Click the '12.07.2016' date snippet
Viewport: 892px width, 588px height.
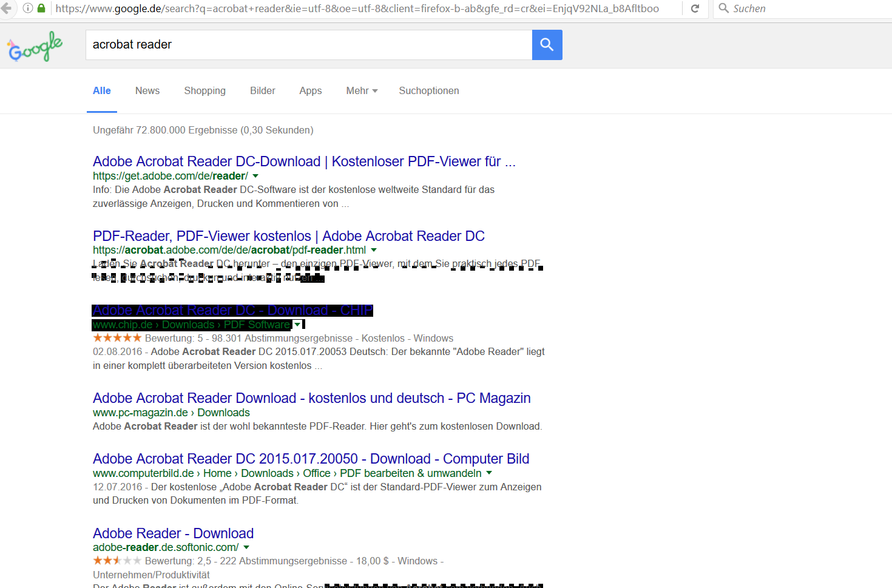(118, 487)
